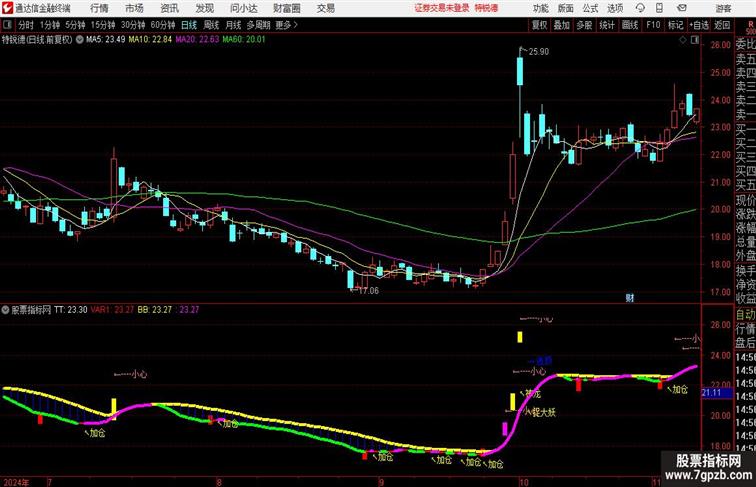Click the 标记 mark button
Image resolution: width=756 pixels, height=487 pixels.
675,25
